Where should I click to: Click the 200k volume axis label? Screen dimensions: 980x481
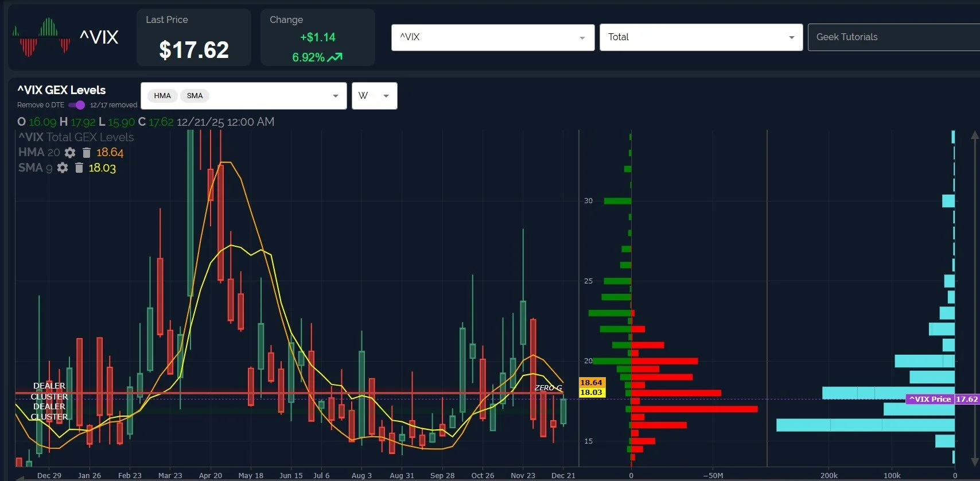[829, 475]
